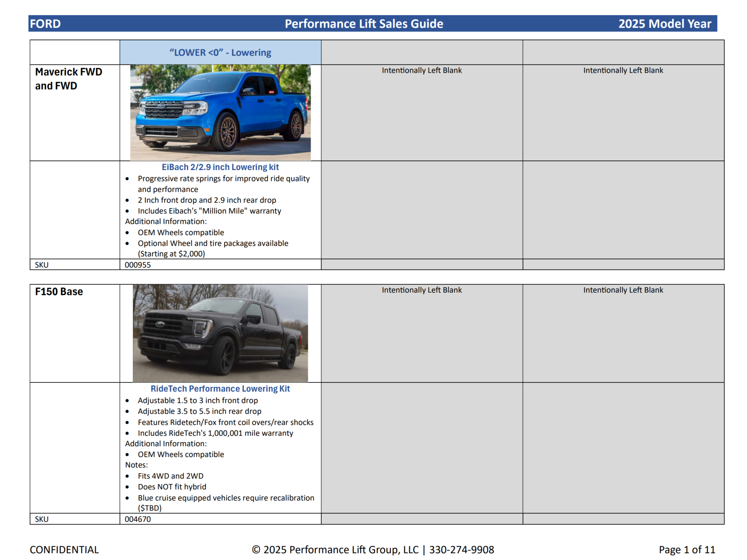
Task: Click the 2025 Model Year header
Action: [x=665, y=23]
